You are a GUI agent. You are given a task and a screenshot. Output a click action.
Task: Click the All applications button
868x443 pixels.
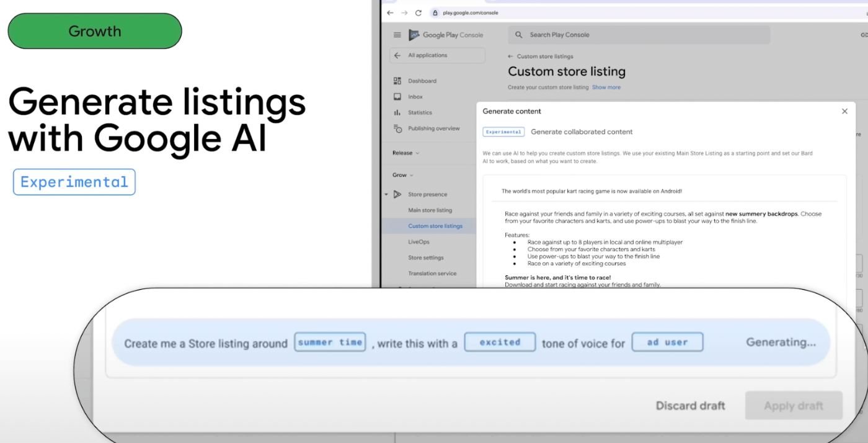click(x=437, y=55)
